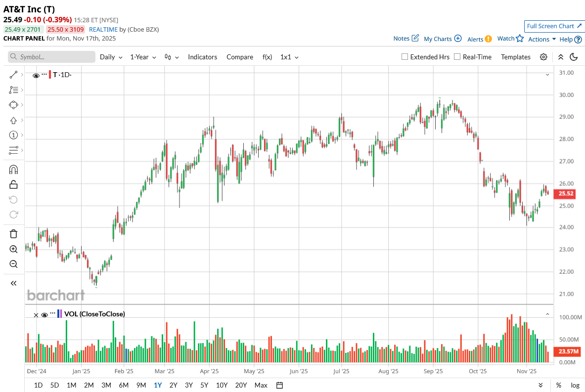
Task: Select the horizontal lines tool
Action: click(13, 150)
